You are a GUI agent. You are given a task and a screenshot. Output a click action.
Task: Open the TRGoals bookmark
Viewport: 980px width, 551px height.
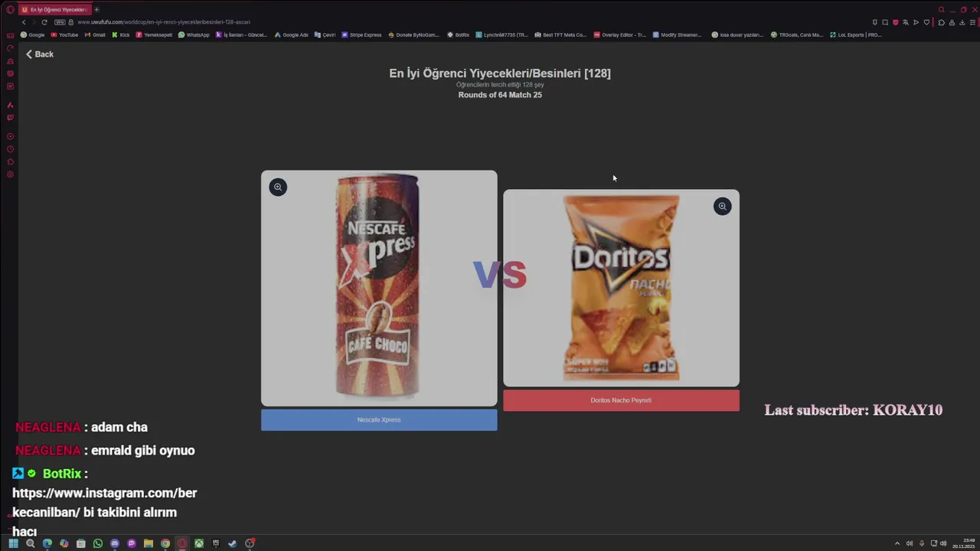click(797, 35)
